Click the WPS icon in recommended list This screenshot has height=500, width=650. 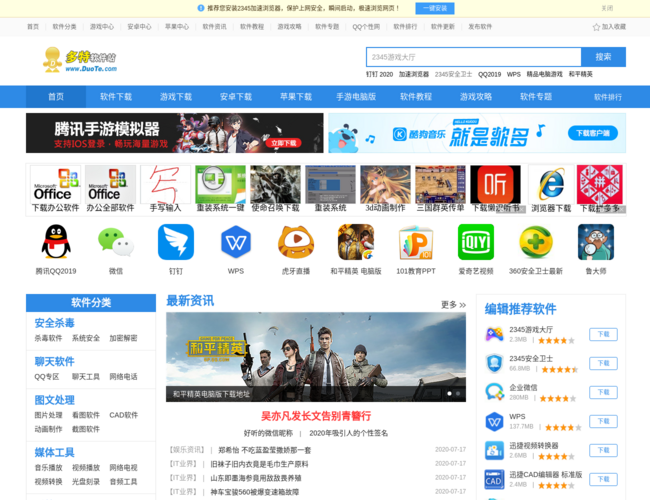pyautogui.click(x=494, y=421)
